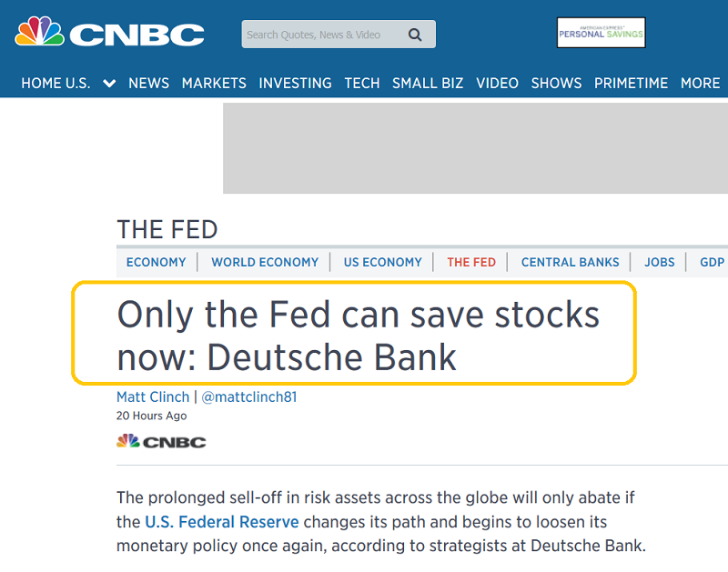Open the American Express Personal Savings ad
Screen dimensions: 728x572
pos(601,33)
